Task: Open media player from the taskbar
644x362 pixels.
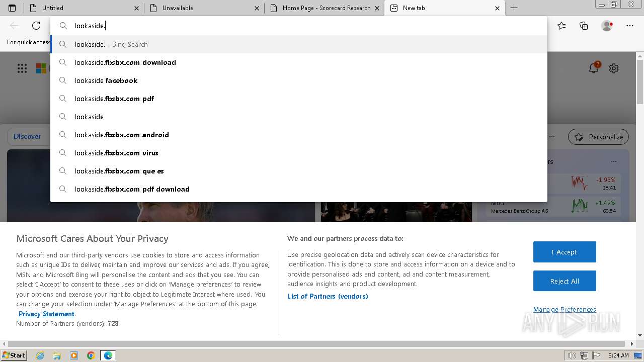Action: 74,355
